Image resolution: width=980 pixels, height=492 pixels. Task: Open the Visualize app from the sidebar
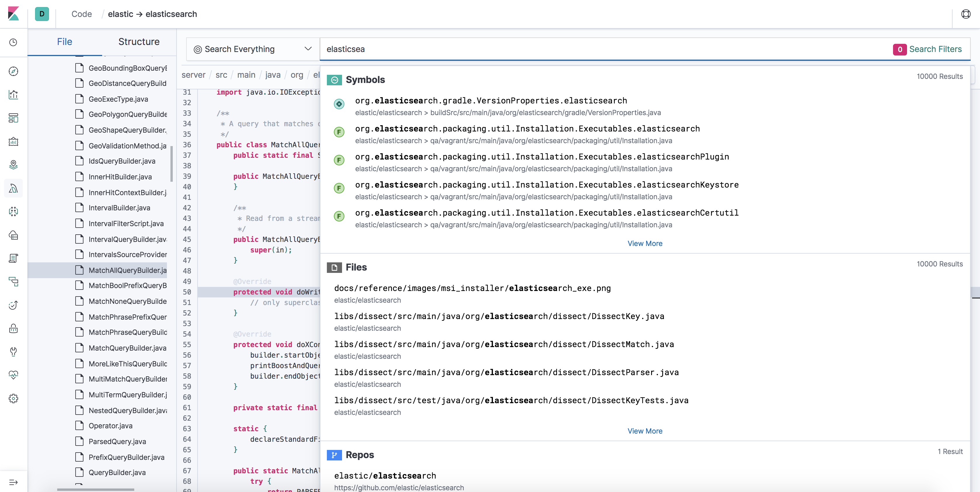coord(13,95)
